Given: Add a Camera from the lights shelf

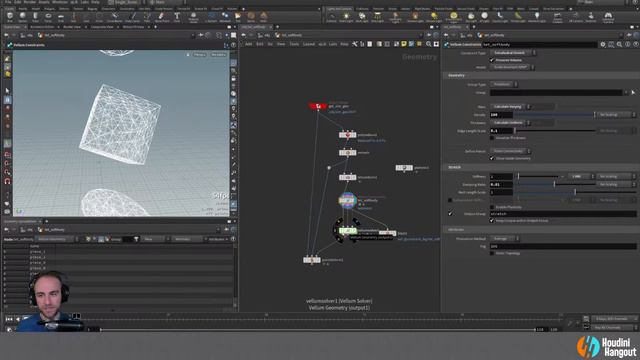Looking at the screenshot, I should point(332,17).
